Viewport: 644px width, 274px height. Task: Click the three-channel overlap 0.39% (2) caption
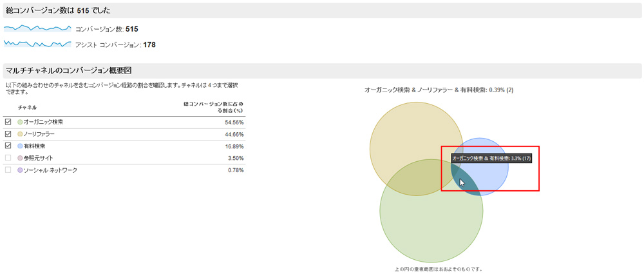[x=439, y=90]
